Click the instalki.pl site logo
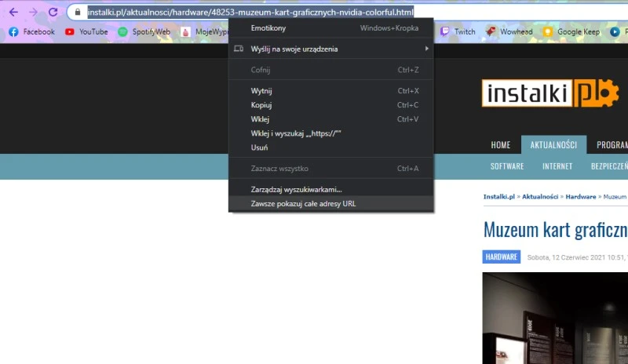The image size is (628, 364). [550, 93]
